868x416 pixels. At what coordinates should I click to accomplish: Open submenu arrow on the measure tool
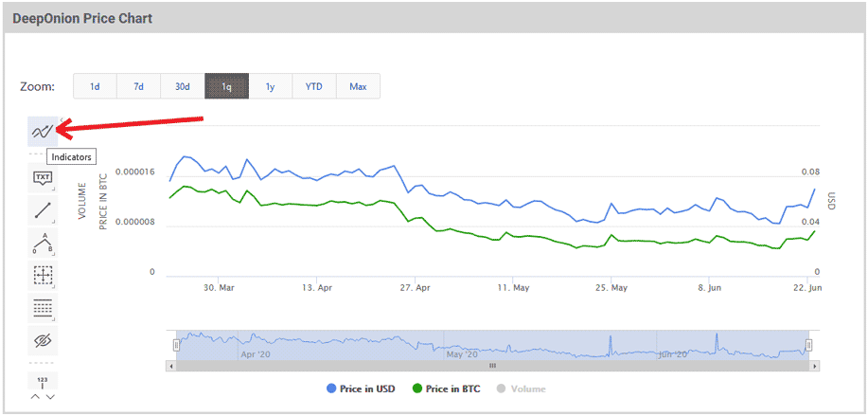[54, 287]
